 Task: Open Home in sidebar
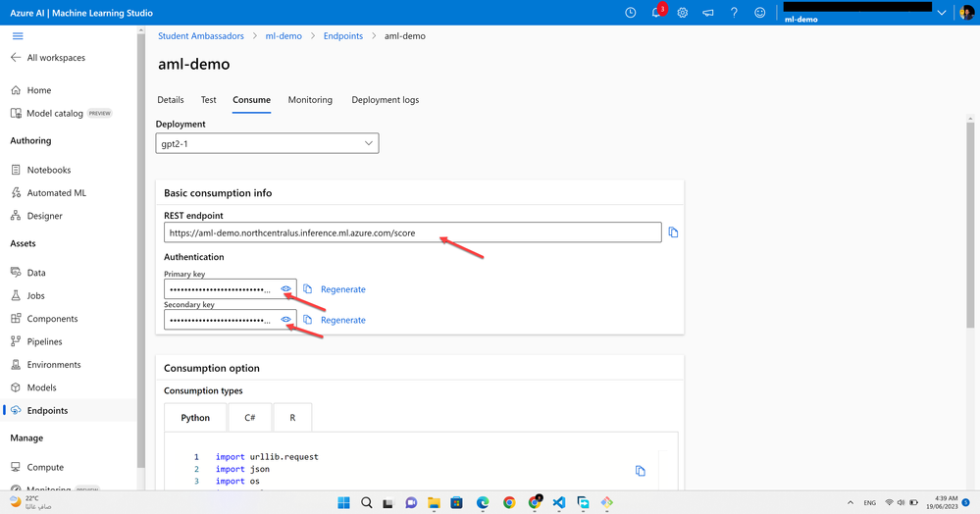pos(31,90)
